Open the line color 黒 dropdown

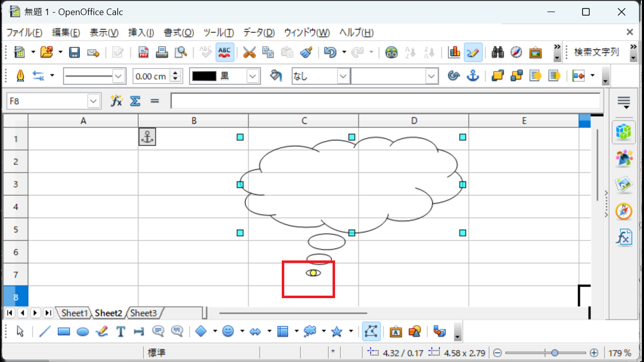coord(253,76)
